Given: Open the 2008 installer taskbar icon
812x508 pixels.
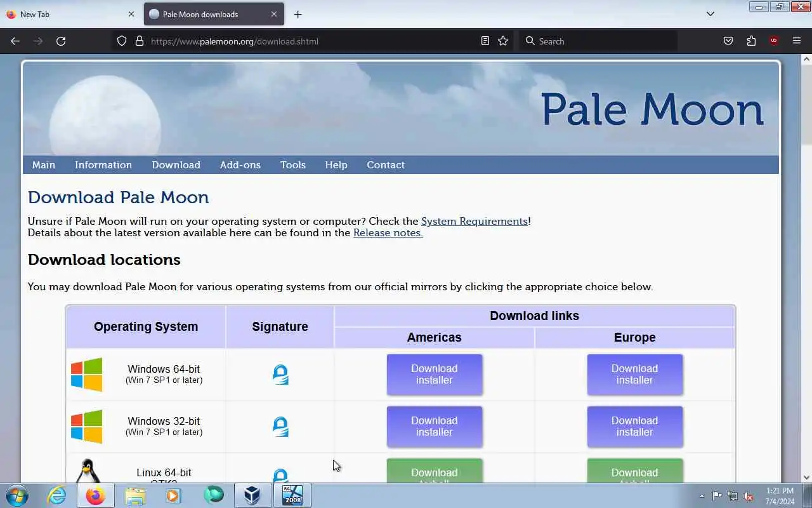Looking at the screenshot, I should point(292,495).
